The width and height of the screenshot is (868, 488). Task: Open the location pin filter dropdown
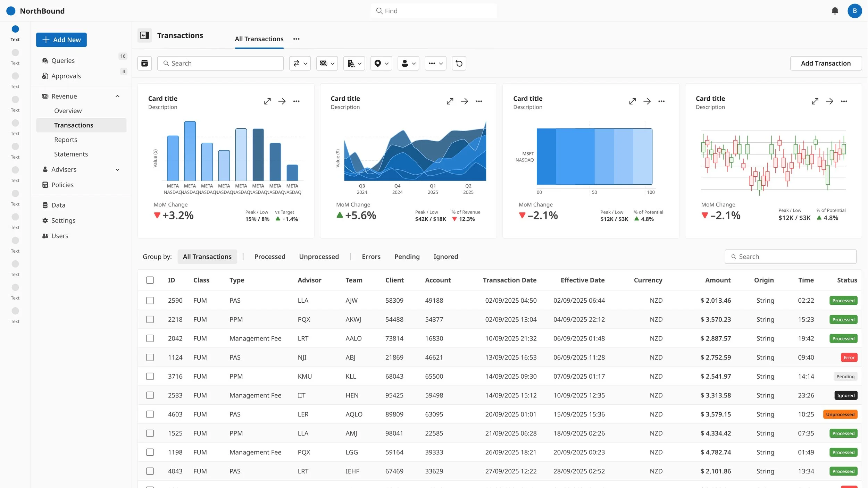coord(381,63)
